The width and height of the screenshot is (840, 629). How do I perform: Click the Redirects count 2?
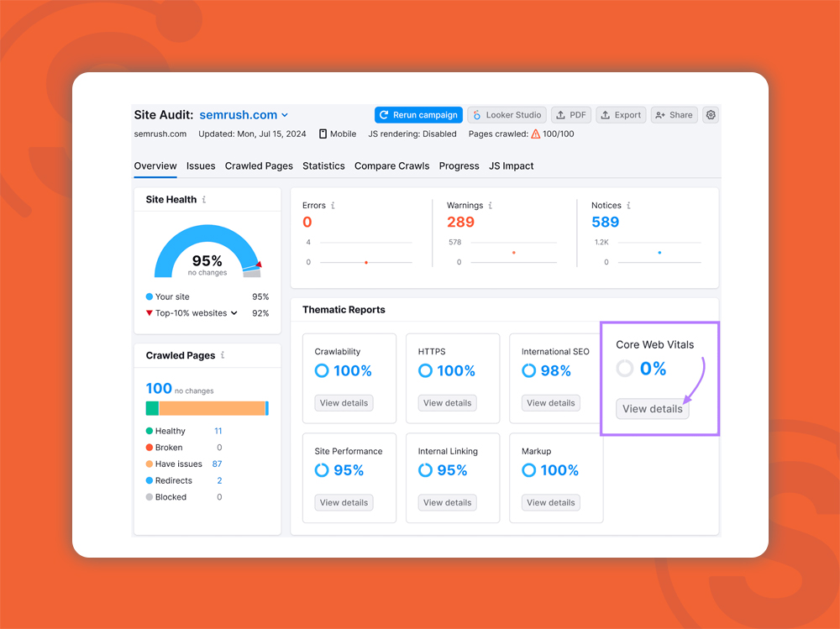[219, 480]
